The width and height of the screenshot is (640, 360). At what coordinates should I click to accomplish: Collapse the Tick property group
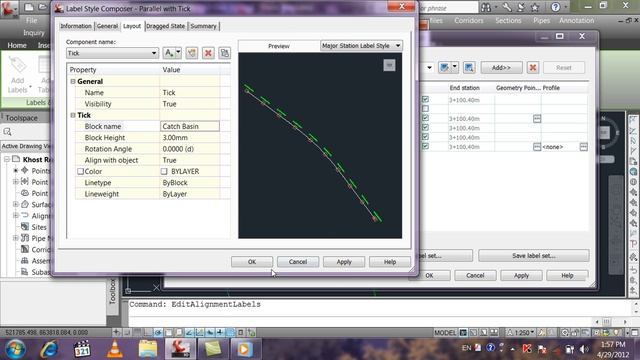[x=73, y=115]
